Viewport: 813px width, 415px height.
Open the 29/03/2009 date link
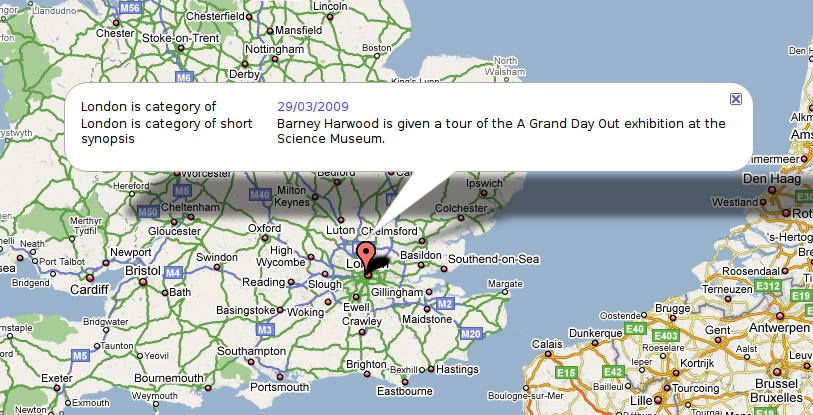[313, 106]
